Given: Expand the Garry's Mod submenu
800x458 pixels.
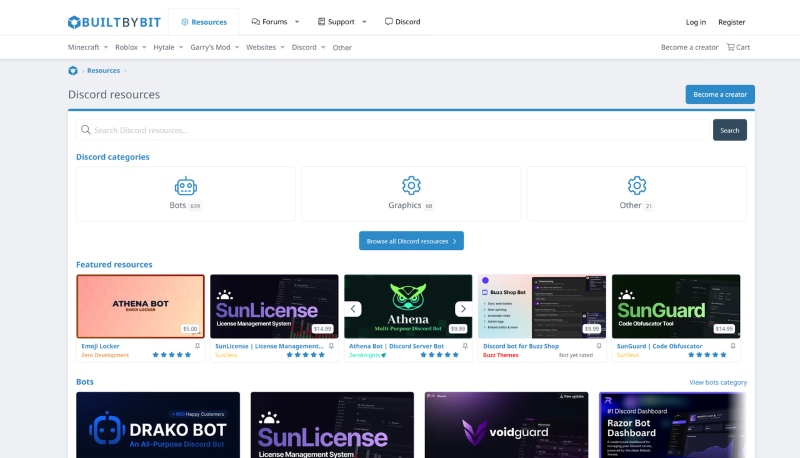Looking at the screenshot, I should 237,47.
